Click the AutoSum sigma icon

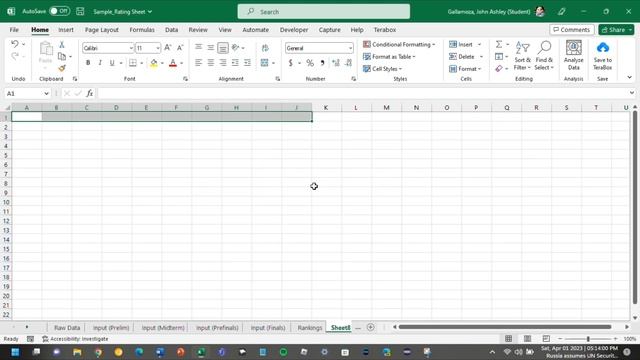(x=499, y=44)
